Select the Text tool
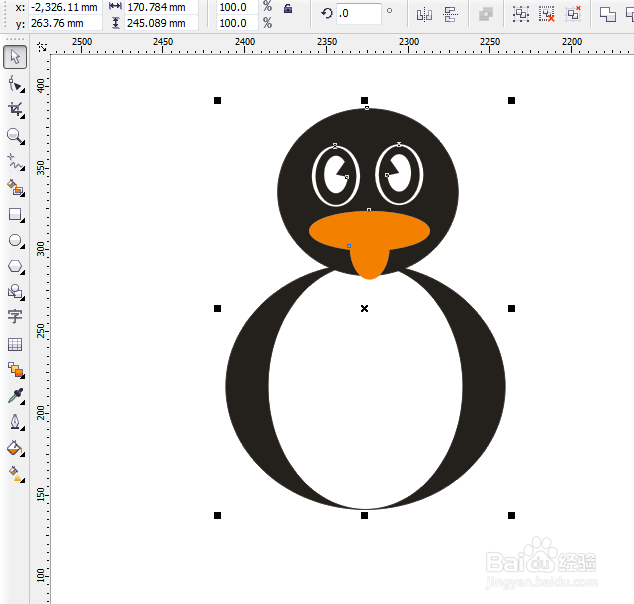Viewport: 634px width, 604px height. click(x=15, y=317)
